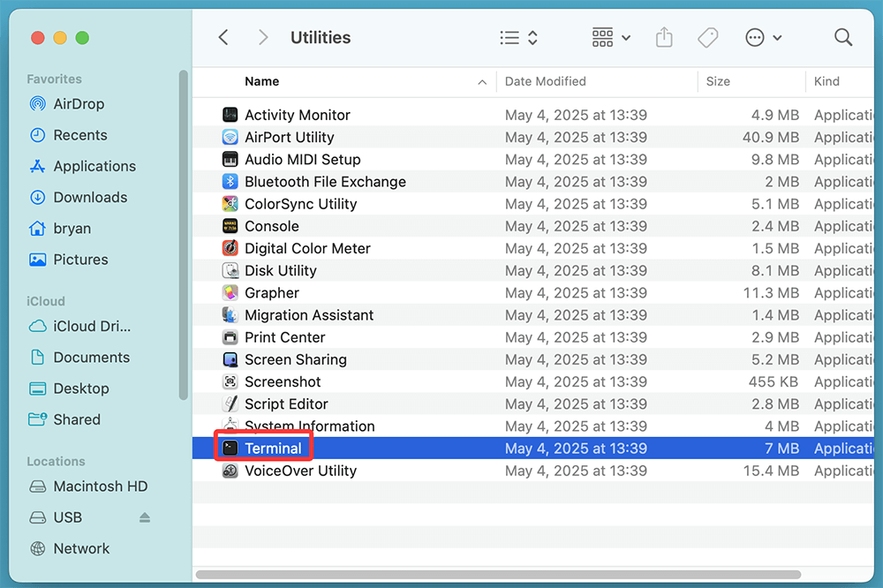The width and height of the screenshot is (883, 588).
Task: Sort by Date Modified column header
Action: [x=545, y=81]
